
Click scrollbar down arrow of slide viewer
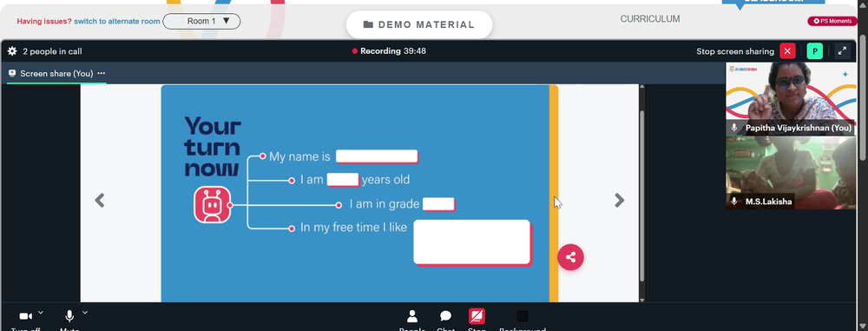642,300
